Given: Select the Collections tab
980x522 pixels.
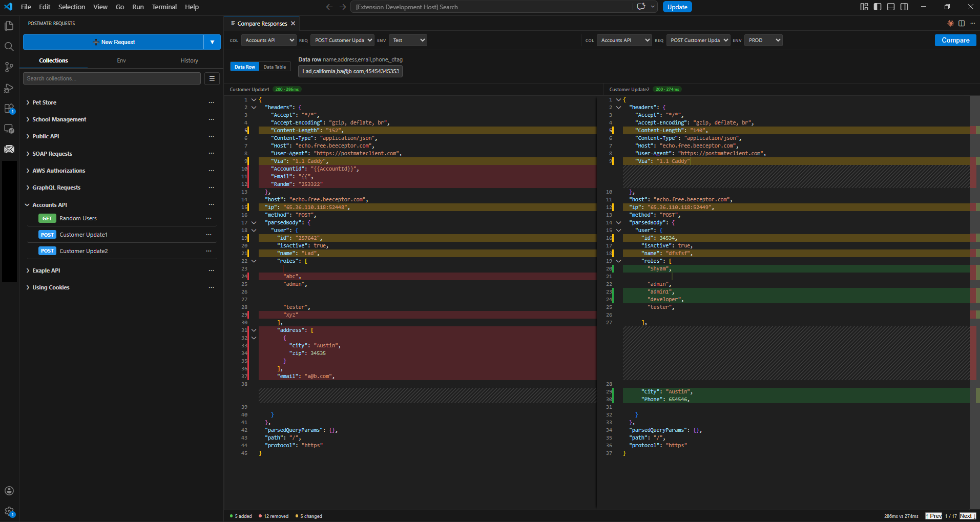Looking at the screenshot, I should pyautogui.click(x=53, y=60).
